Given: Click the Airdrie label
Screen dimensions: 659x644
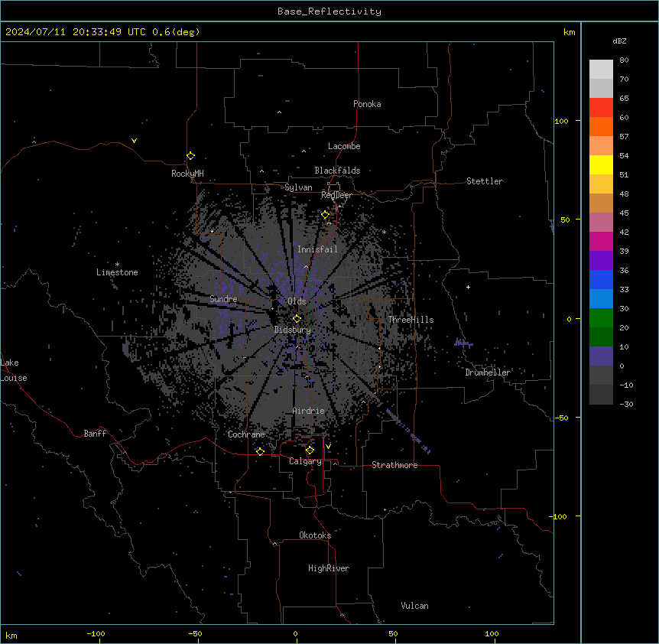Looking at the screenshot, I should click(x=309, y=411).
